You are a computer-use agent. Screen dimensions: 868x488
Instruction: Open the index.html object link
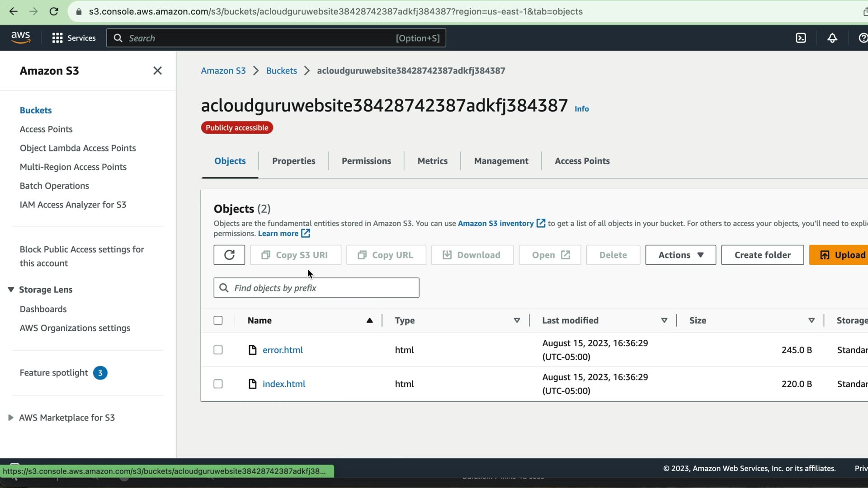click(283, 384)
